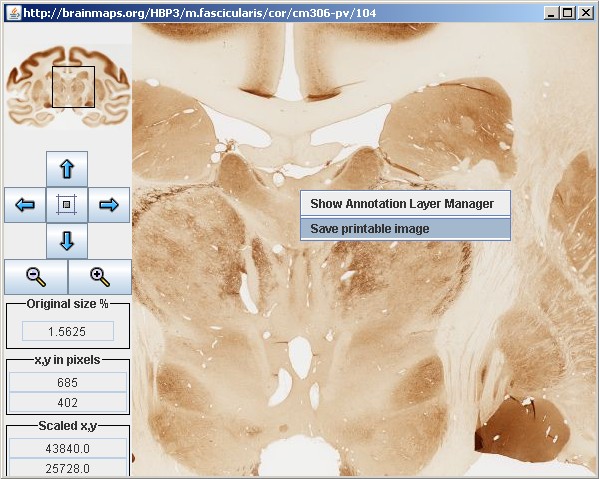
Task: Click the Scaled x value 43840.0
Action: 68,448
